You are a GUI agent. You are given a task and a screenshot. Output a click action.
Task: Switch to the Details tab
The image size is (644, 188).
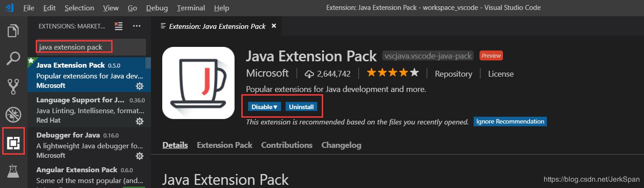175,145
